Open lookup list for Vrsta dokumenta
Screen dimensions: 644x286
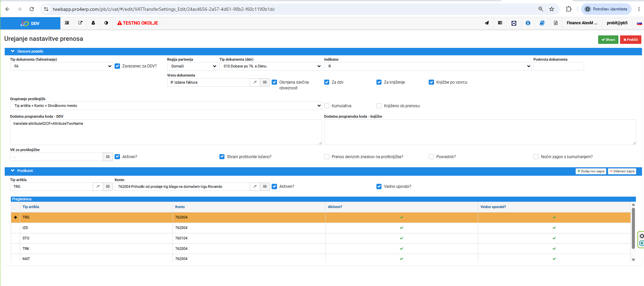265,82
